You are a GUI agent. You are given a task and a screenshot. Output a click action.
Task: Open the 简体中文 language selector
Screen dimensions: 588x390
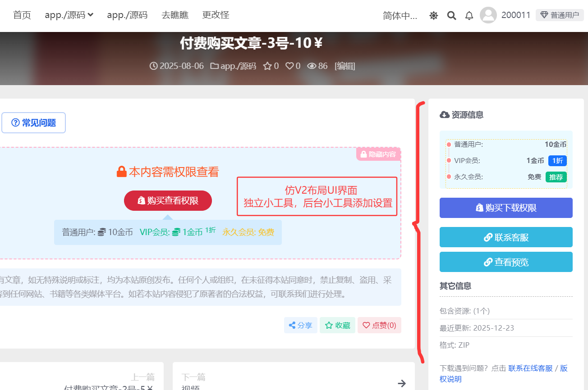coord(400,16)
